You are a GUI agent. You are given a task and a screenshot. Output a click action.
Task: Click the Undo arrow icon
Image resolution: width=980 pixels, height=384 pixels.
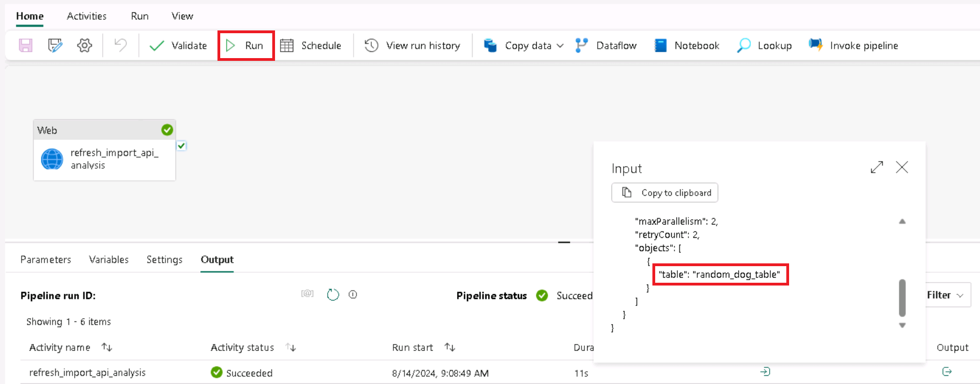coord(120,45)
